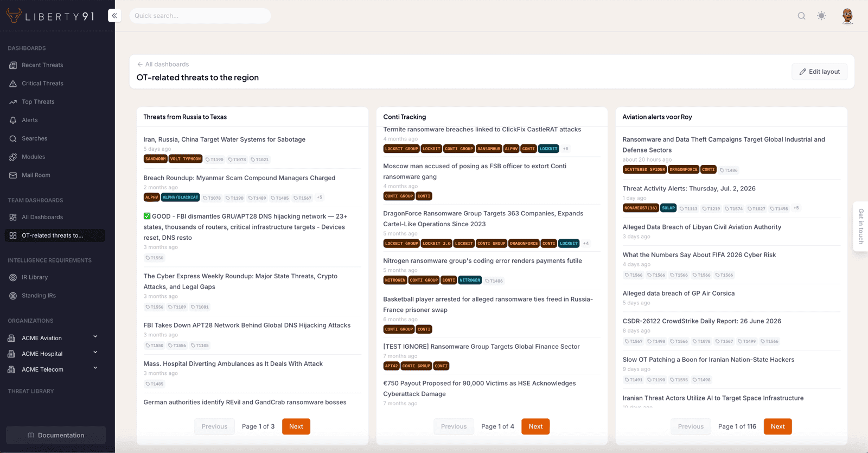Expand the ACME Telecom organization
Image resolution: width=868 pixels, height=453 pixels.
(x=95, y=368)
